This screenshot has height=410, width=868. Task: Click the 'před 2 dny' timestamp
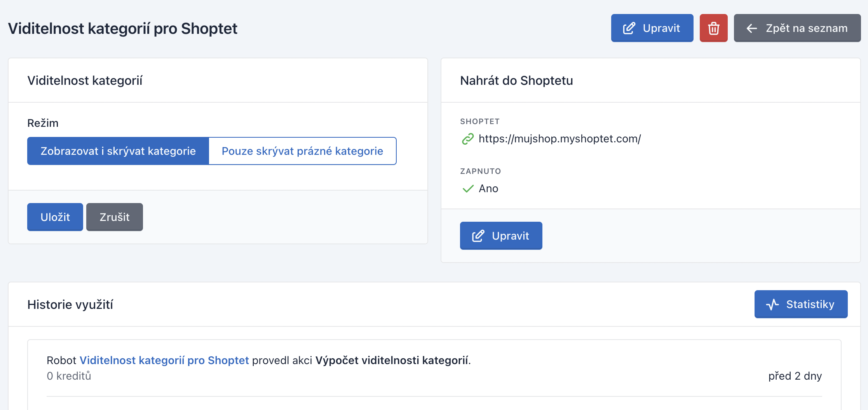click(795, 376)
